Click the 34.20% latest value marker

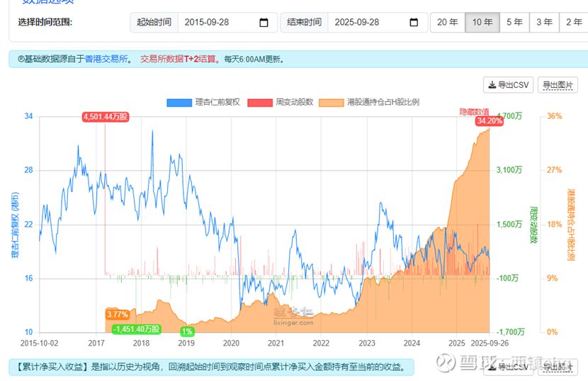(489, 121)
